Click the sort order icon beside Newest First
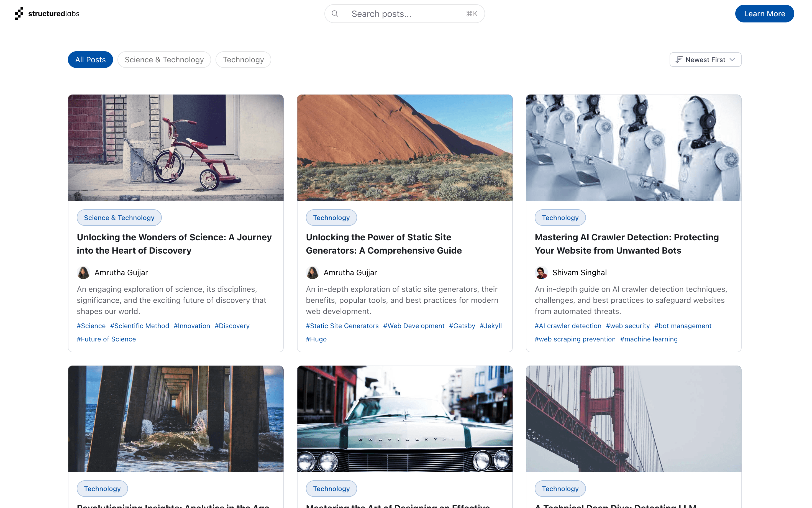The image size is (812, 508). coord(679,60)
